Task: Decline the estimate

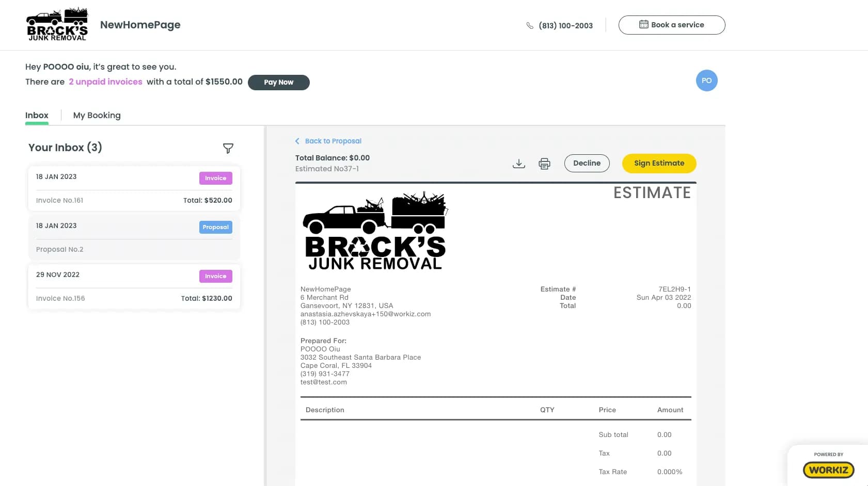Action: tap(587, 163)
